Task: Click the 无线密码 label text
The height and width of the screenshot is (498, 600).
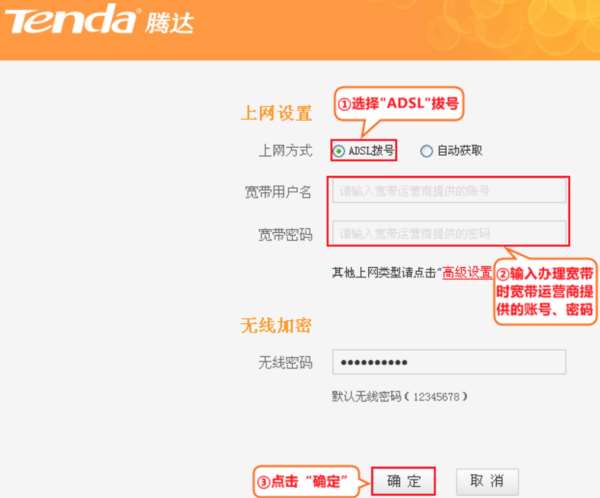Action: (x=285, y=362)
